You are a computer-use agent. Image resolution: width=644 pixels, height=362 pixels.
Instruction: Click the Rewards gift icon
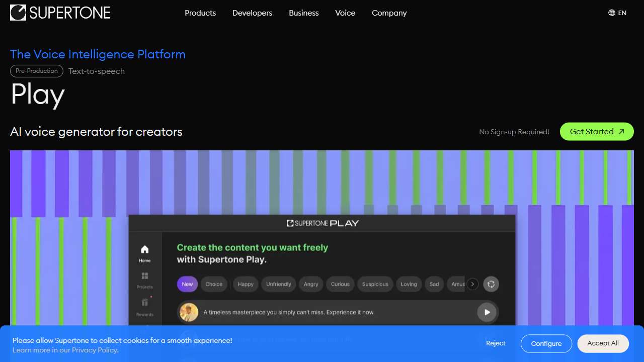coord(145,302)
